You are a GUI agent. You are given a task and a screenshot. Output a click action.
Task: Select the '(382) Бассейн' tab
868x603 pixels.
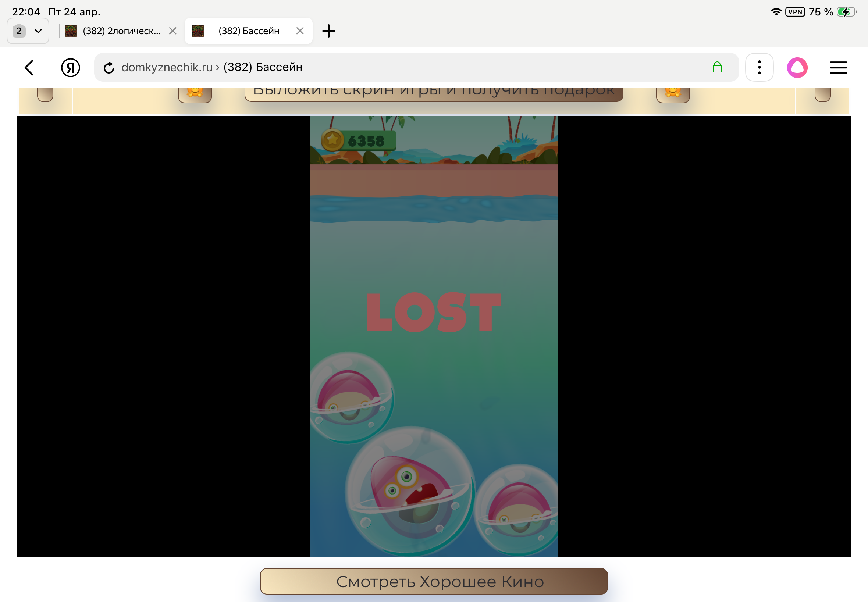click(248, 31)
